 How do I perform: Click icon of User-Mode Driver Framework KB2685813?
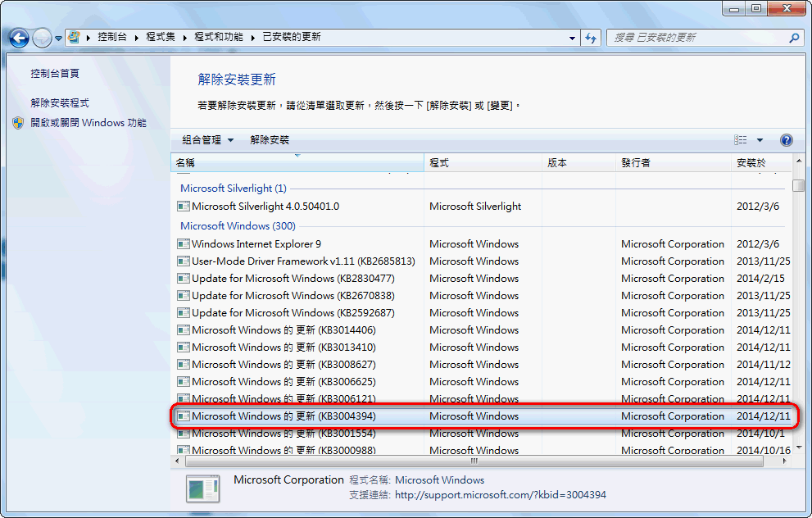[184, 261]
